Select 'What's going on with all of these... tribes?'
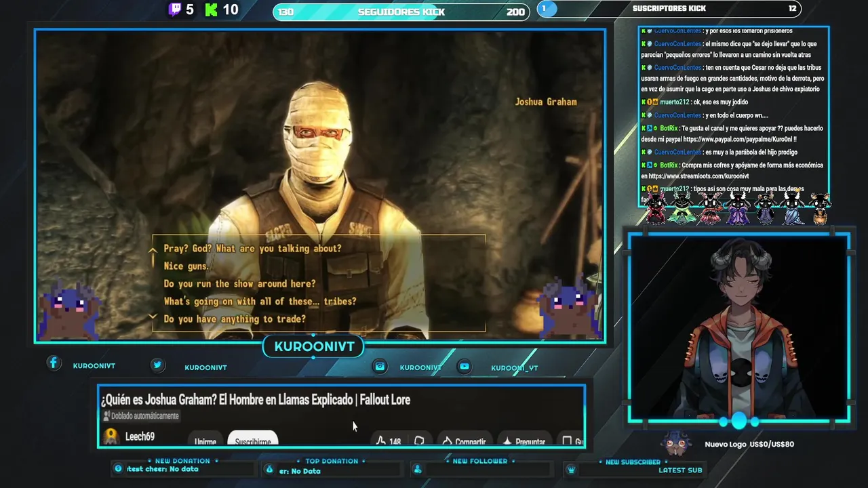This screenshot has width=868, height=488. [x=260, y=302]
